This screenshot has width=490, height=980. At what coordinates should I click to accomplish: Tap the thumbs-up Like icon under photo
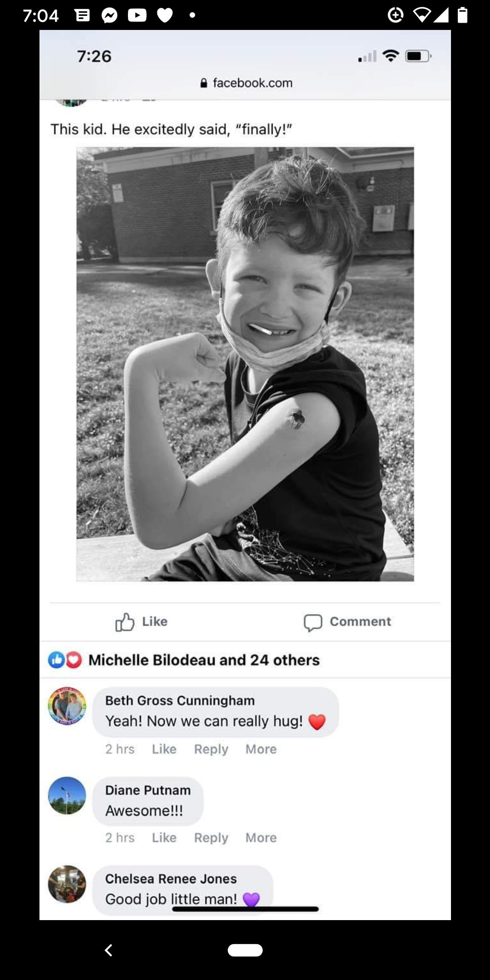[x=125, y=622]
